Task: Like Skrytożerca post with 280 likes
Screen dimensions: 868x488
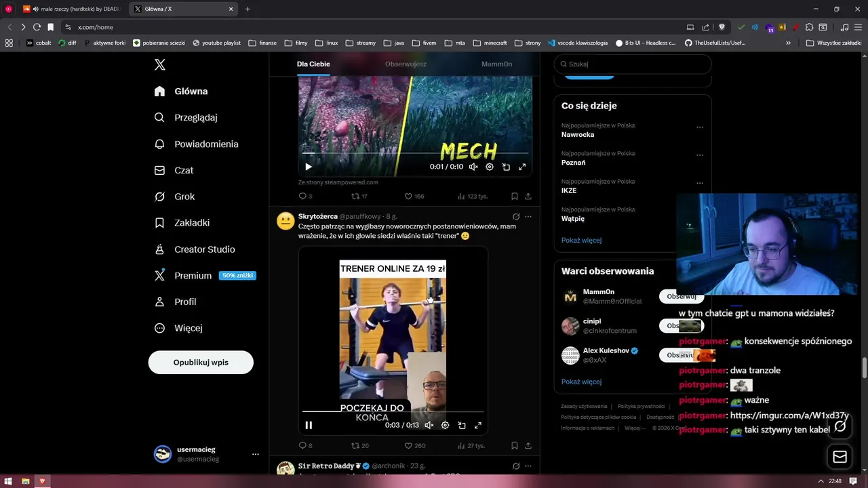Action: [415, 445]
